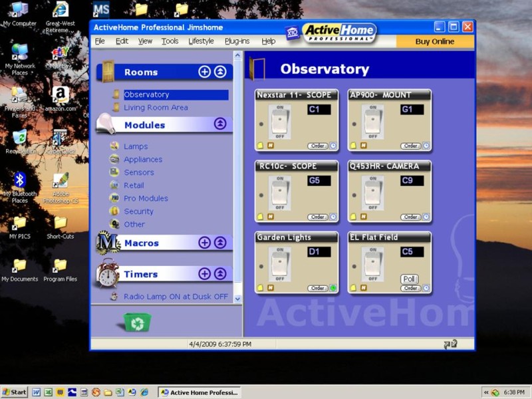This screenshot has height=399, width=532.
Task: Click the orange N icon on AP900 MOUNT
Action: pyautogui.click(x=362, y=146)
